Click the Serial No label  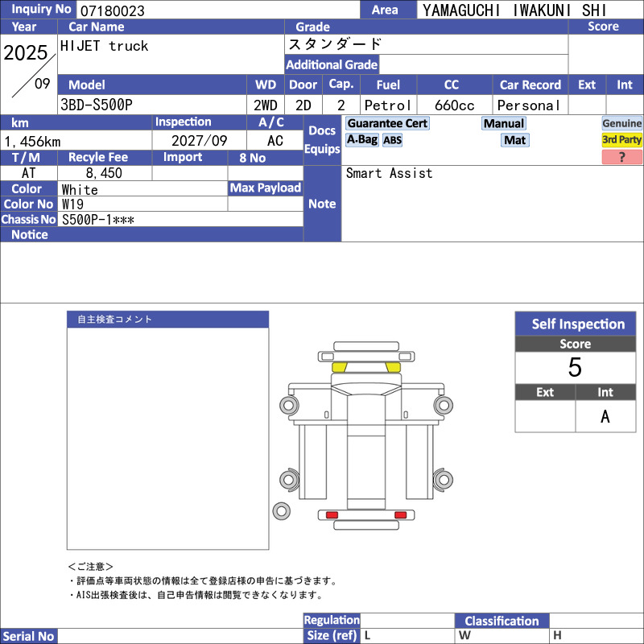(x=28, y=636)
